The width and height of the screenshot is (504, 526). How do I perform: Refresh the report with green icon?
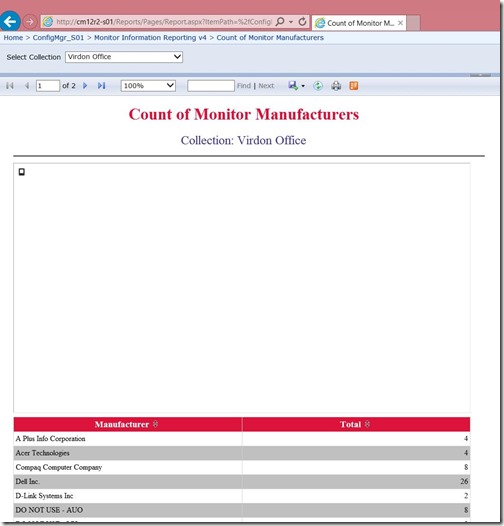pos(318,86)
